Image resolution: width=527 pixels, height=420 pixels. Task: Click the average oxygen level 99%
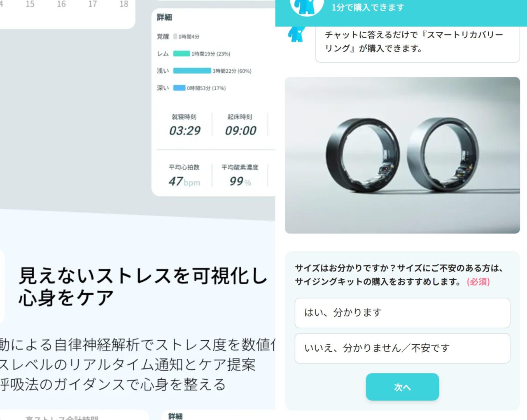240,181
